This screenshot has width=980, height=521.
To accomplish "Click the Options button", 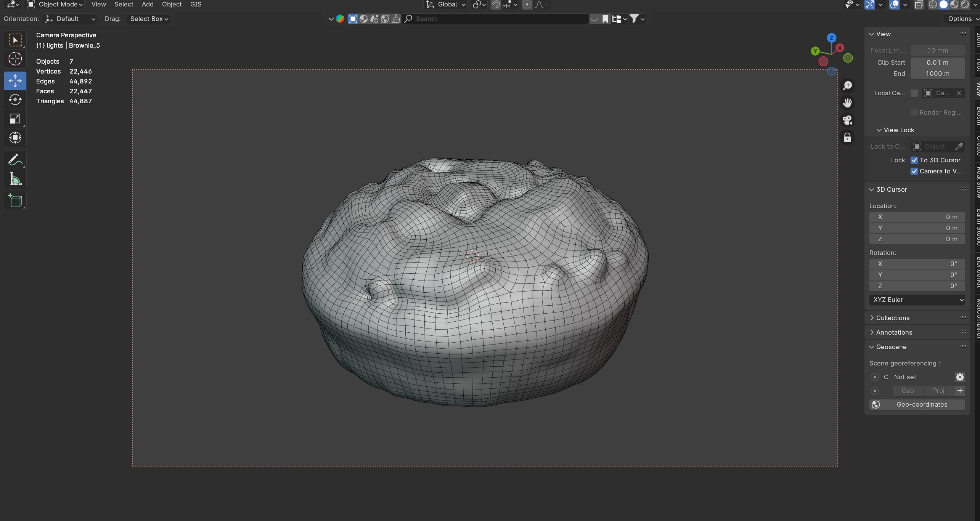I will coord(960,19).
